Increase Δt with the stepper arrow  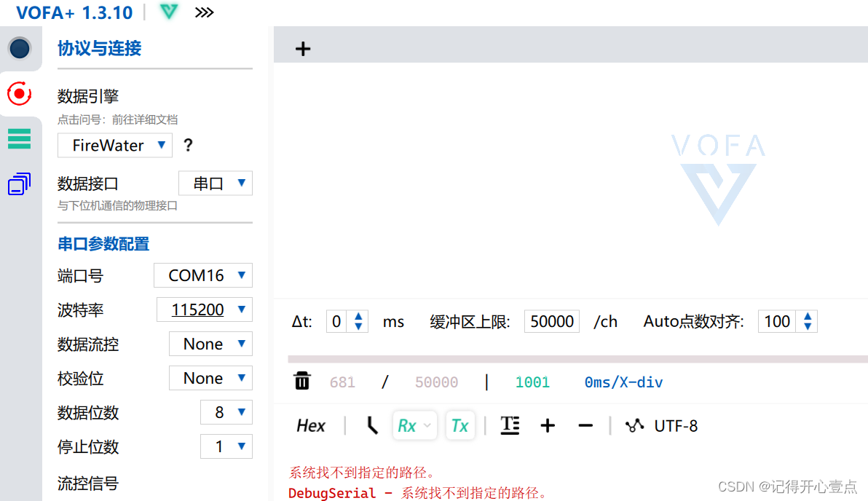359,317
